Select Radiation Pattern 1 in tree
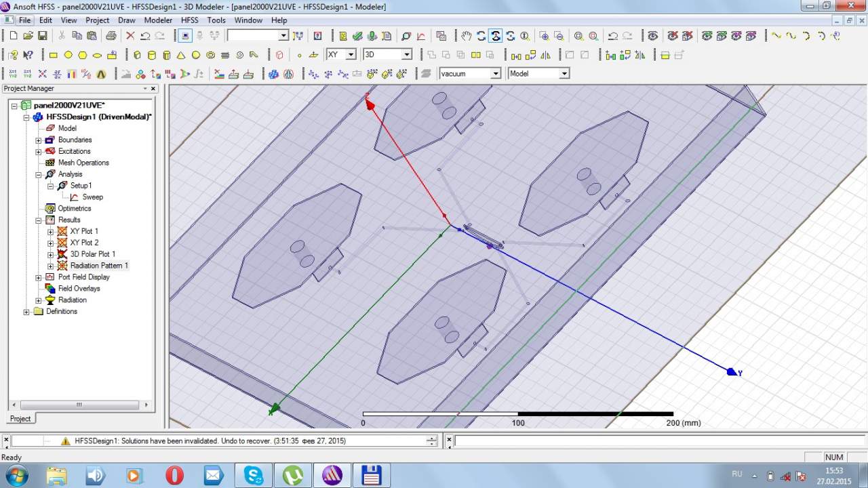This screenshot has height=488, width=868. point(99,266)
